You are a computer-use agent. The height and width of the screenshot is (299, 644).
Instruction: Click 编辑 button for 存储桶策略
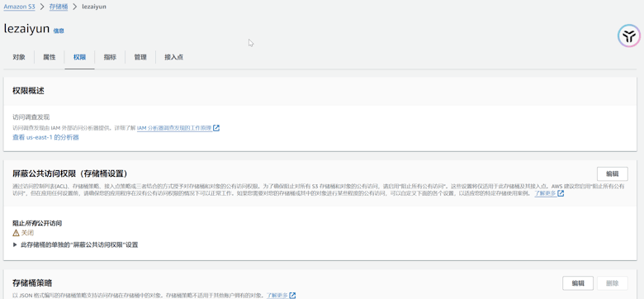(578, 283)
